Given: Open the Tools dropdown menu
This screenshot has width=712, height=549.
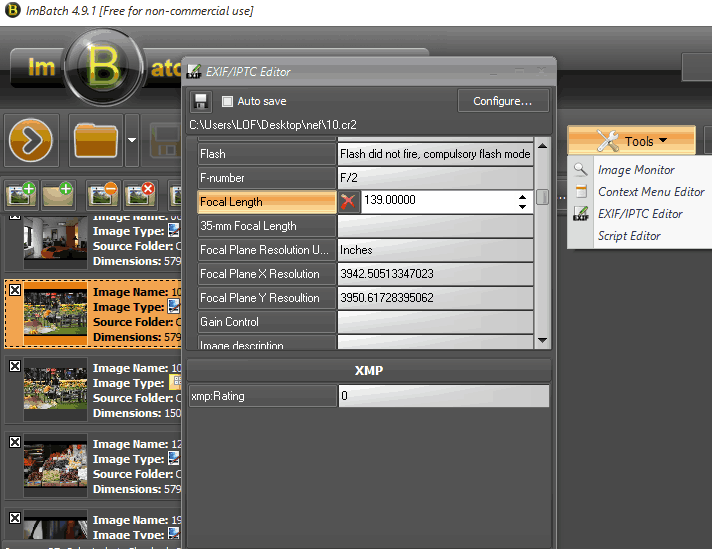Looking at the screenshot, I should (631, 140).
